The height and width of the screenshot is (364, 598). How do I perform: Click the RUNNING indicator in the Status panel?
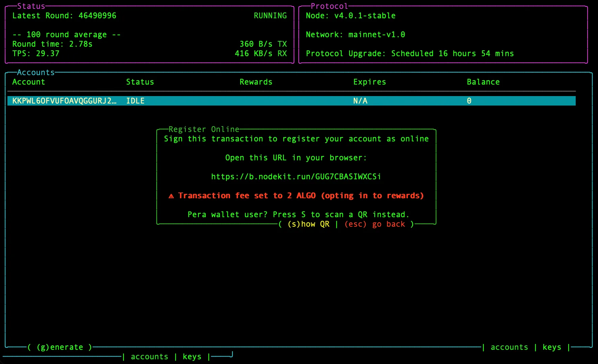point(270,15)
